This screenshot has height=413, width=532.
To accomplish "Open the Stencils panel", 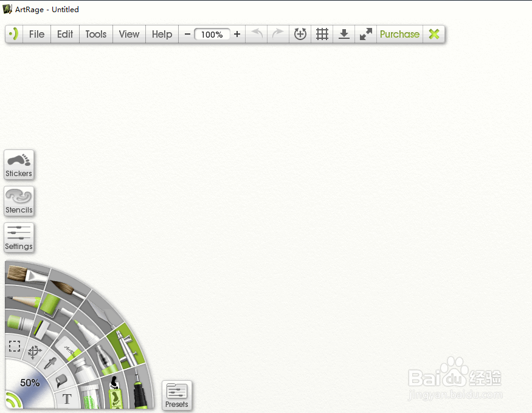I will (19, 201).
